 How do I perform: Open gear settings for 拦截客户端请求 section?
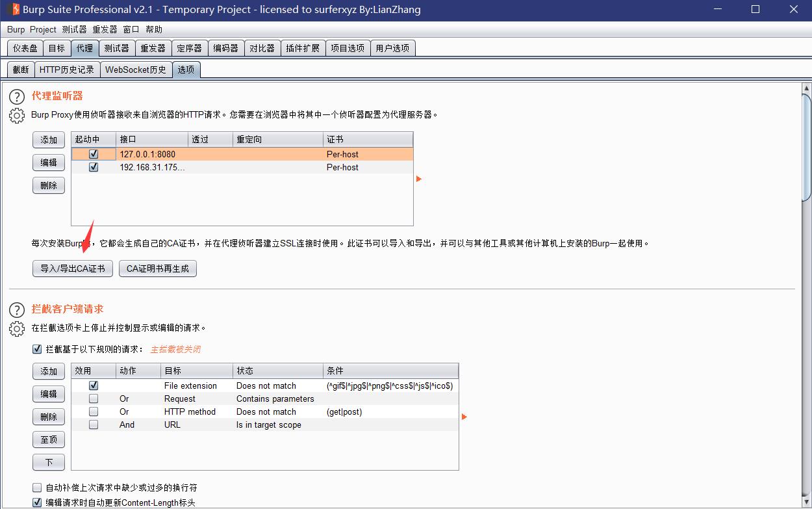coord(17,329)
